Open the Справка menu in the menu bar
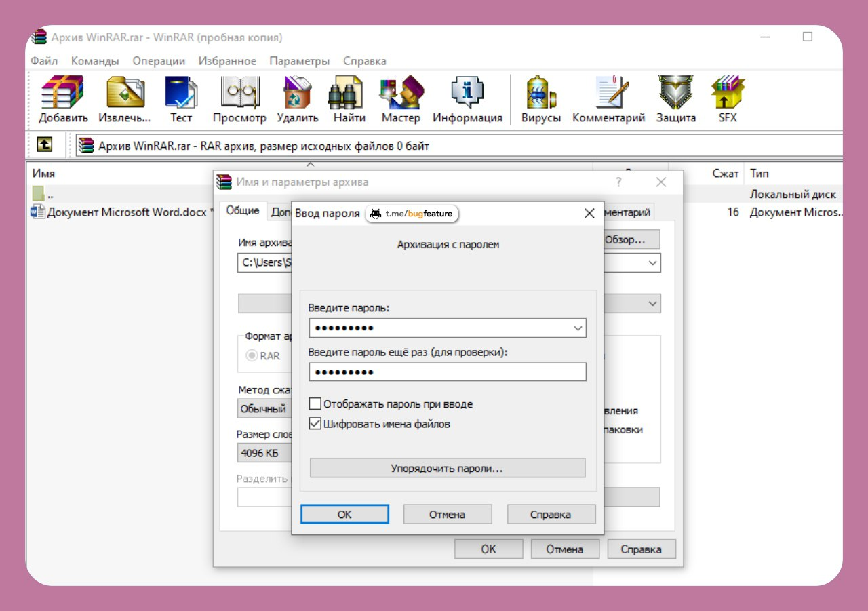This screenshot has height=611, width=868. point(364,61)
